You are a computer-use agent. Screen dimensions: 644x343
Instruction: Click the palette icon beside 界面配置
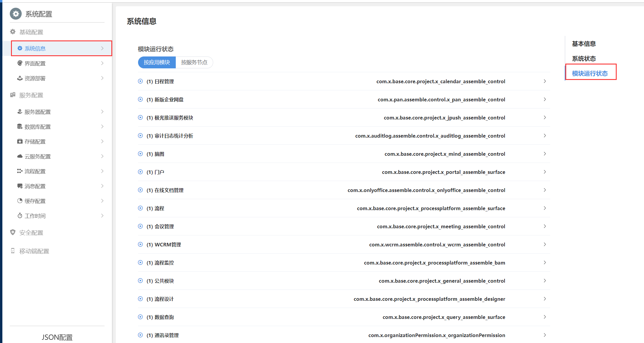coord(20,63)
